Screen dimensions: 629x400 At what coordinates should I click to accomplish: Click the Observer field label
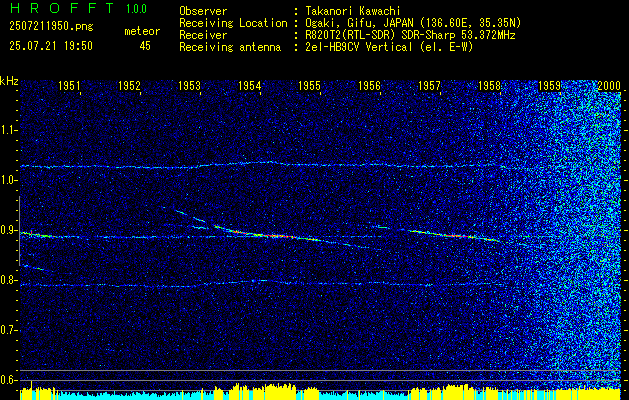[203, 11]
